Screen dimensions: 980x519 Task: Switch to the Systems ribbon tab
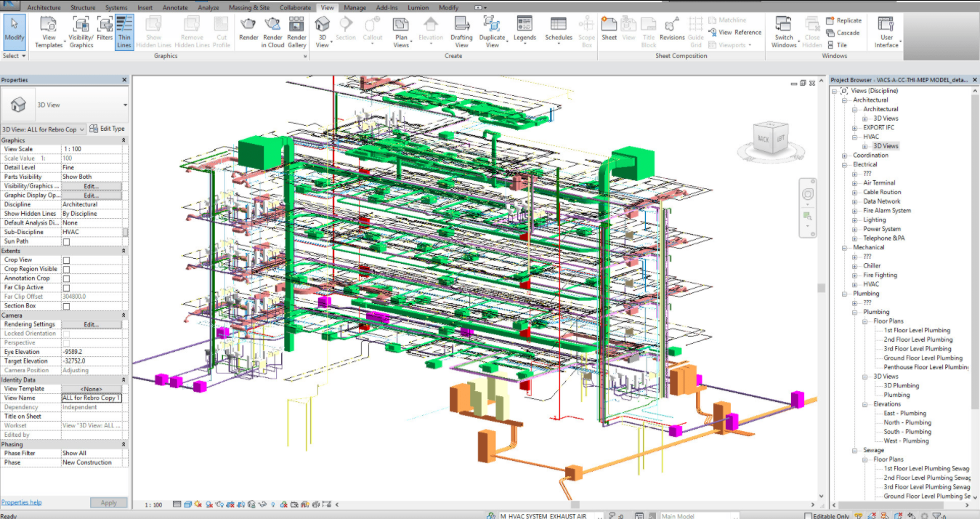[116, 7]
